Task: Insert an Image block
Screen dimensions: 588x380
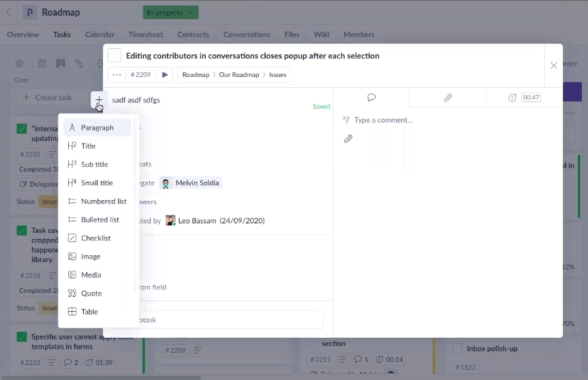Action: coord(97,256)
